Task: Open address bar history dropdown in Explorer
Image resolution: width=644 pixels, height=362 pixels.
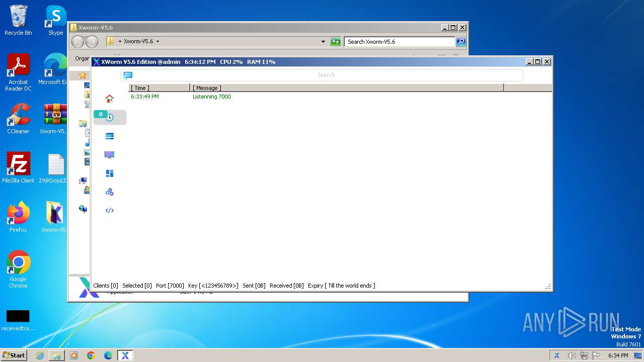Action: click(323, 42)
